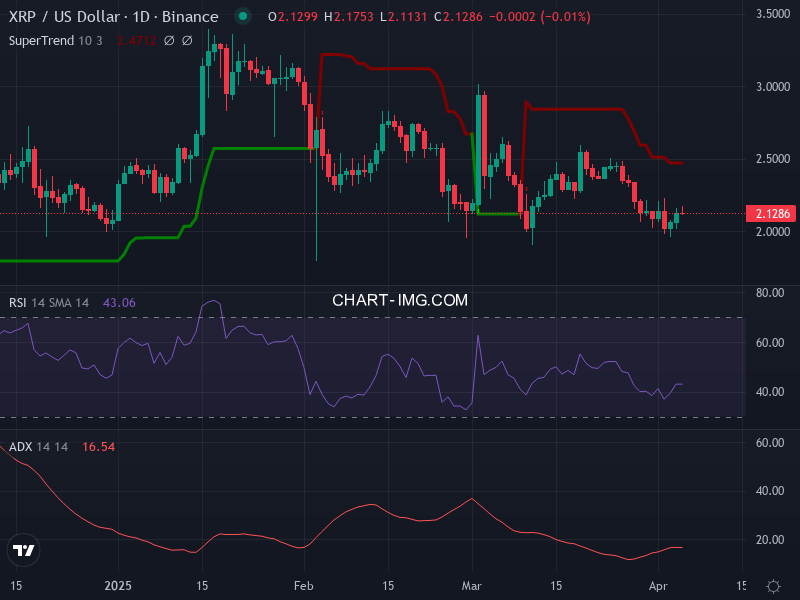Click the RSI 80.00 axis label
The width and height of the screenshot is (800, 600).
tap(770, 293)
